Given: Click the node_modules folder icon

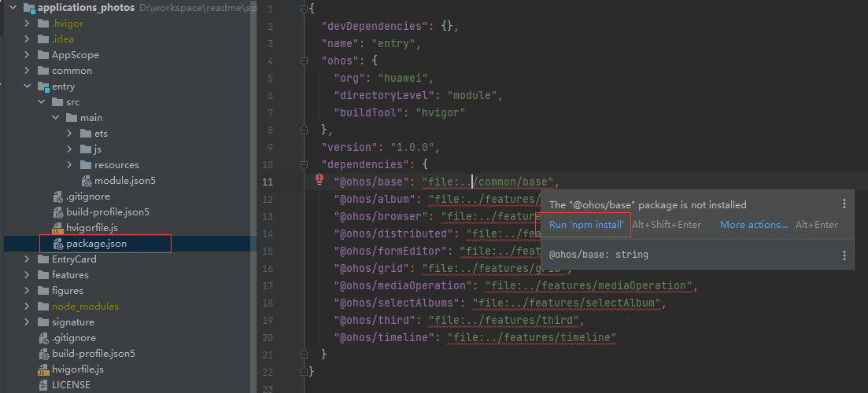Looking at the screenshot, I should [x=42, y=307].
